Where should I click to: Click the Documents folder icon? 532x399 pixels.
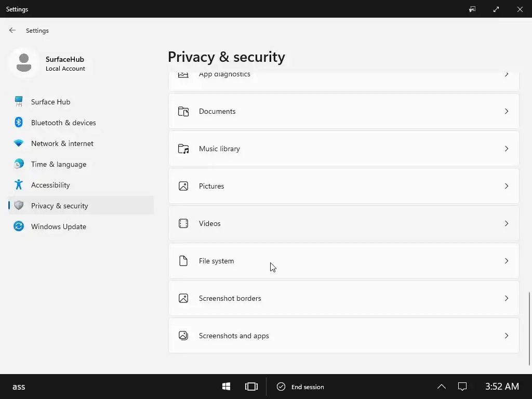coord(183,111)
